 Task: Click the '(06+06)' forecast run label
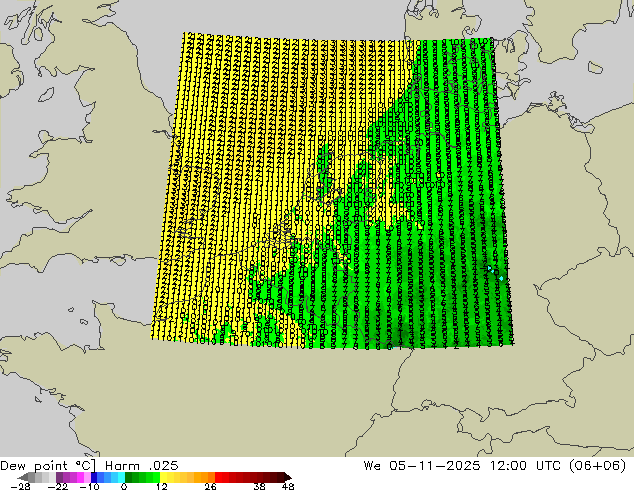[x=598, y=466]
